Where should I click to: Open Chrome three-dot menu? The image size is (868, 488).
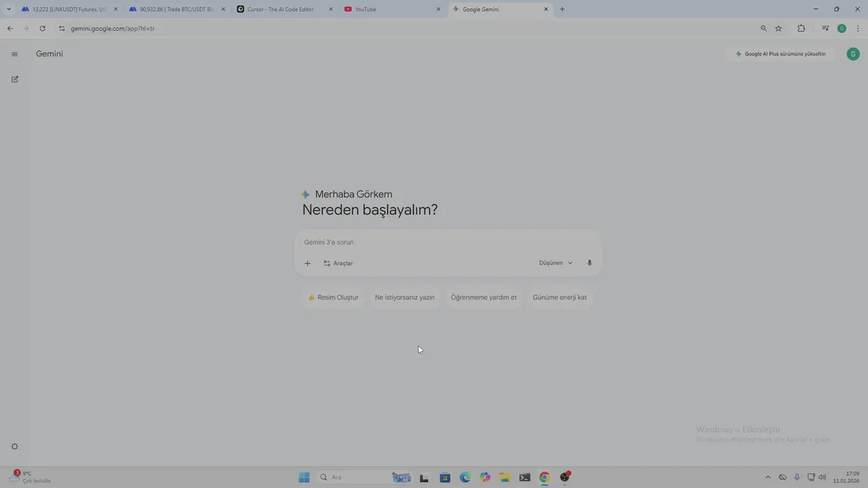(859, 28)
